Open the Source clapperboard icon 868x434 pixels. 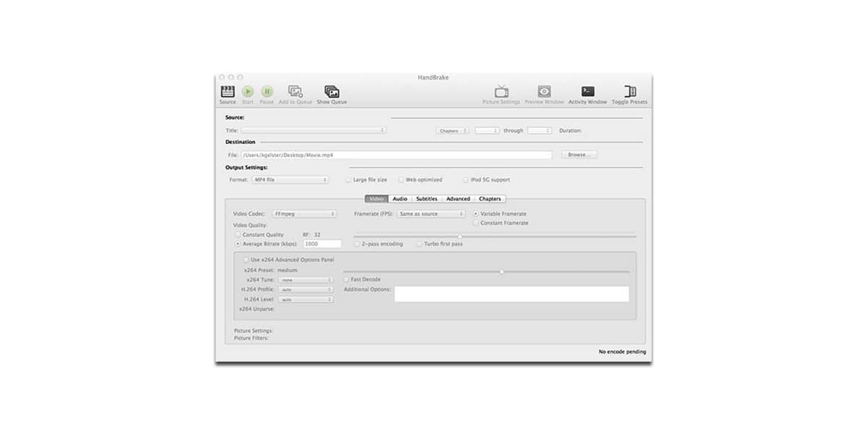point(228,92)
